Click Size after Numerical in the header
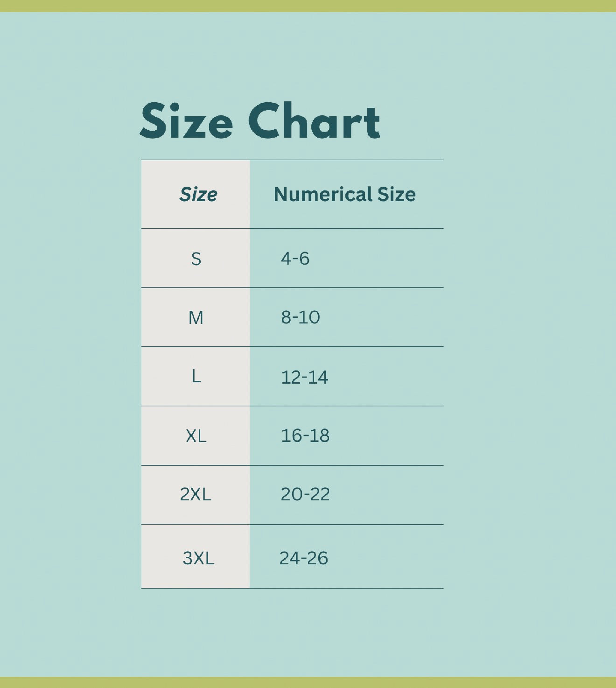Image resolution: width=616 pixels, height=688 pixels. pyautogui.click(x=397, y=194)
